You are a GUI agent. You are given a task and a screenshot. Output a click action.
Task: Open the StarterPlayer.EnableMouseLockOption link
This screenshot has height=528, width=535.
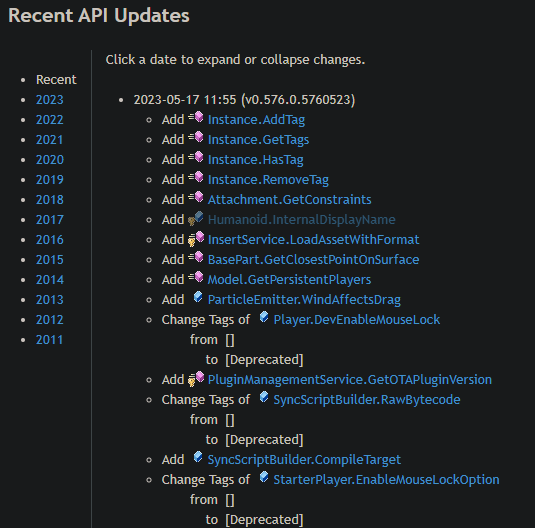[386, 480]
